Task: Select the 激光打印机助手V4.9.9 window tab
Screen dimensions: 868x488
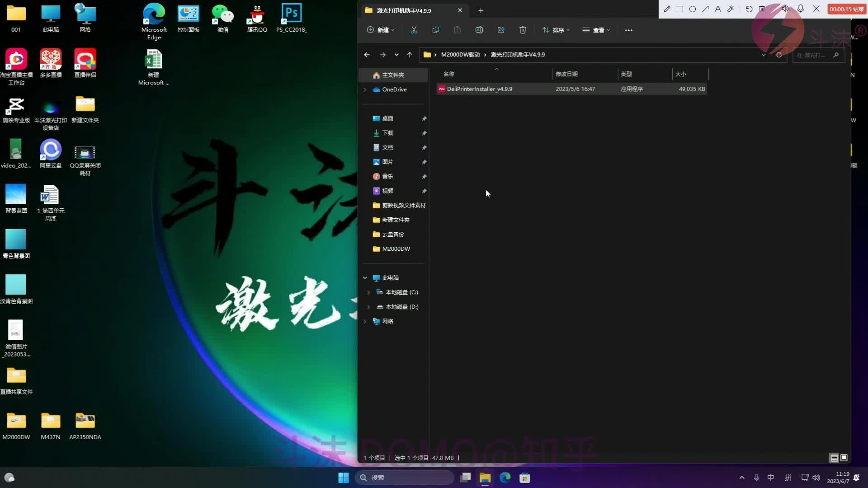Action: [414, 10]
